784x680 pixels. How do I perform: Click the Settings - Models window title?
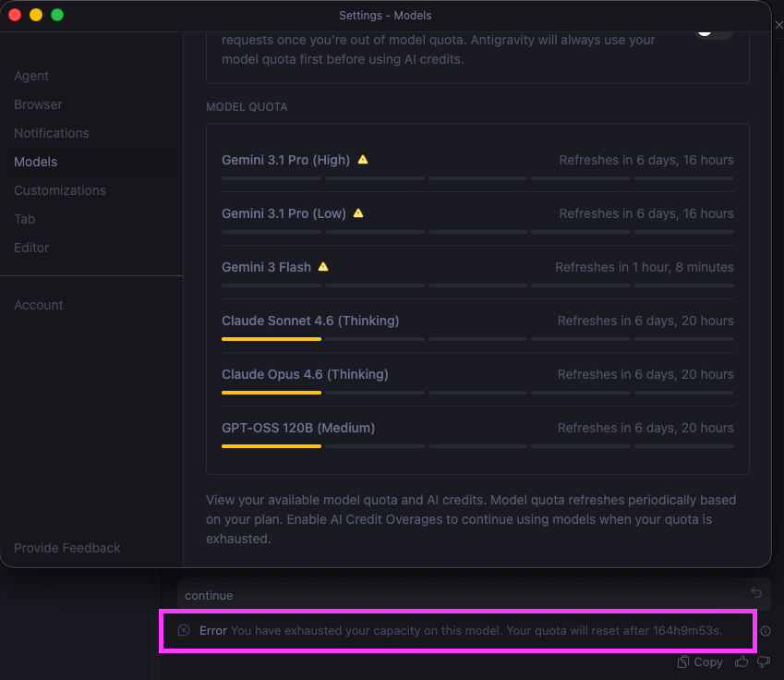coord(385,16)
